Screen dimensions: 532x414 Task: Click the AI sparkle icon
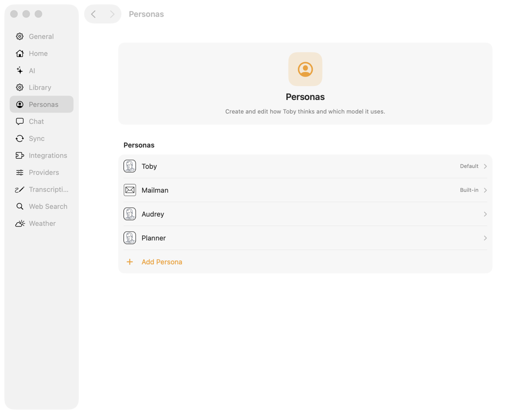[20, 70]
